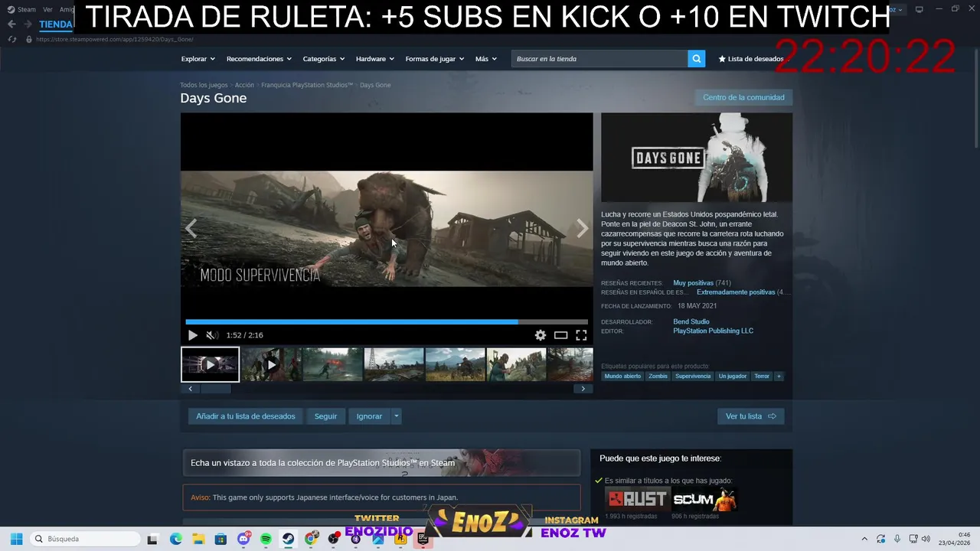The height and width of the screenshot is (551, 980).
Task: Open PlayStation Studios collection banner
Action: (381, 463)
